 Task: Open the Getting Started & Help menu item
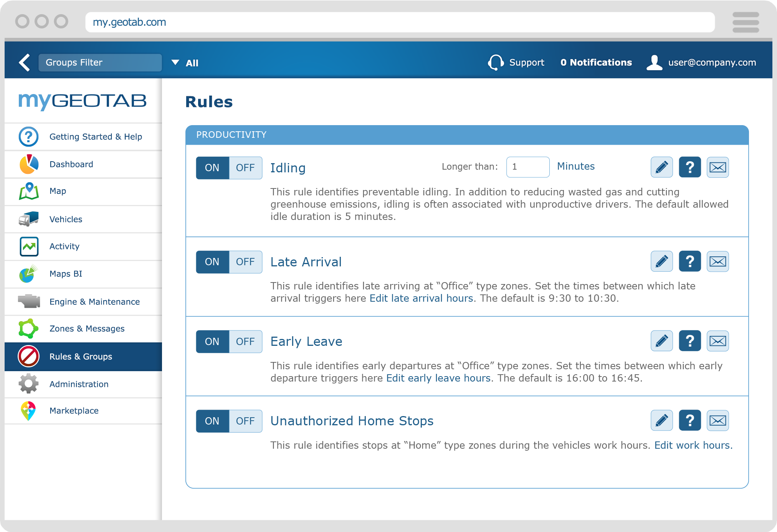coord(83,137)
